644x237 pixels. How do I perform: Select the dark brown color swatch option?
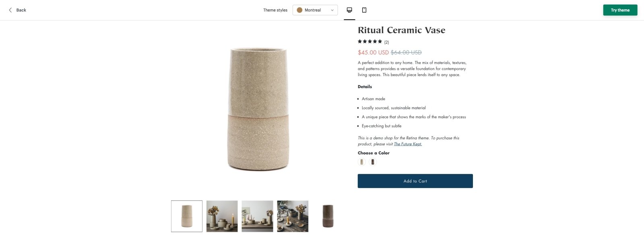(373, 162)
